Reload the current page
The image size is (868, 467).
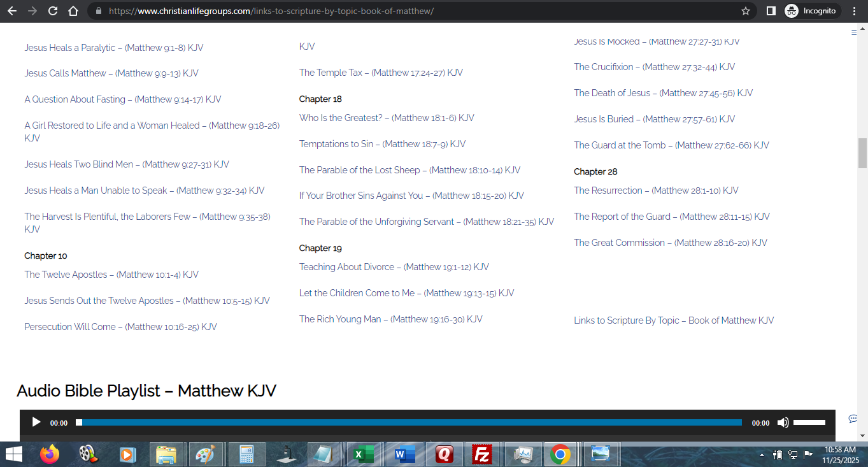pyautogui.click(x=53, y=11)
